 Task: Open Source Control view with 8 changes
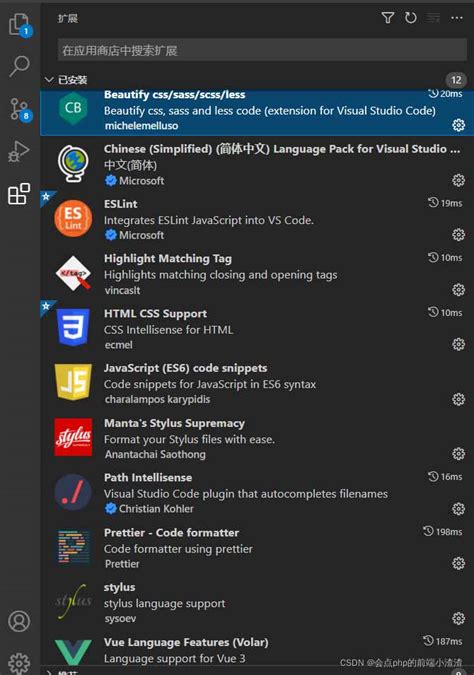20,109
